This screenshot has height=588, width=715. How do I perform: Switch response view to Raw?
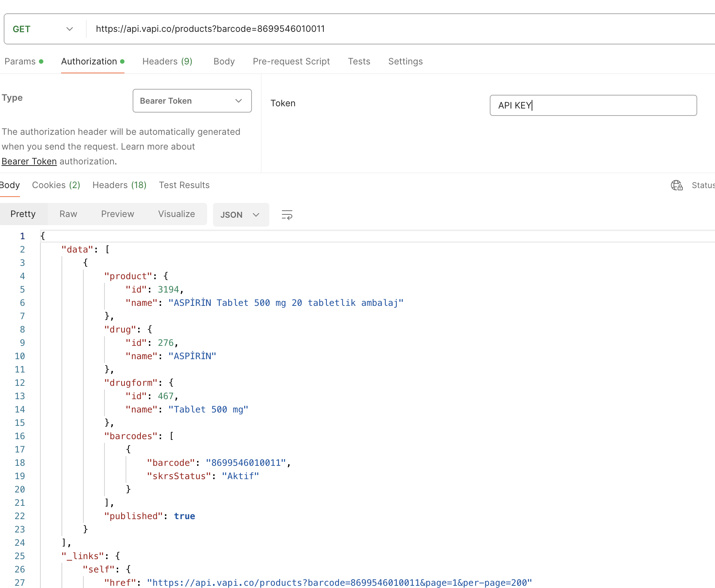point(68,214)
